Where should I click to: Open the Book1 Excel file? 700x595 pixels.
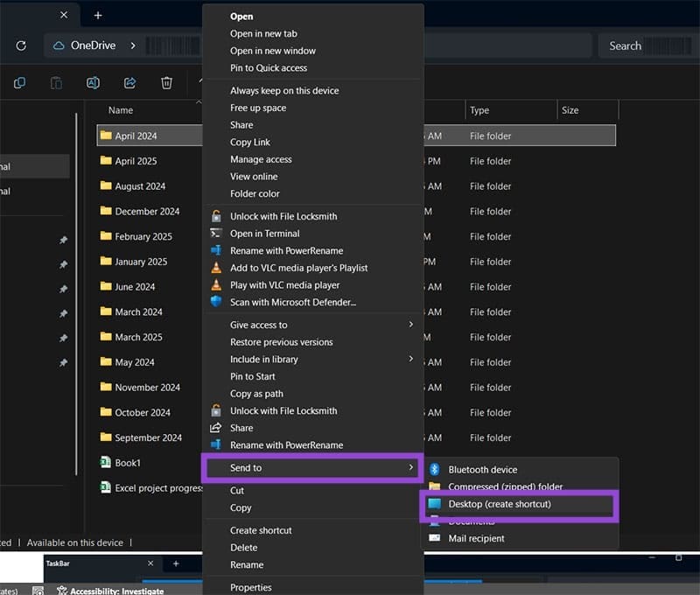(x=127, y=462)
